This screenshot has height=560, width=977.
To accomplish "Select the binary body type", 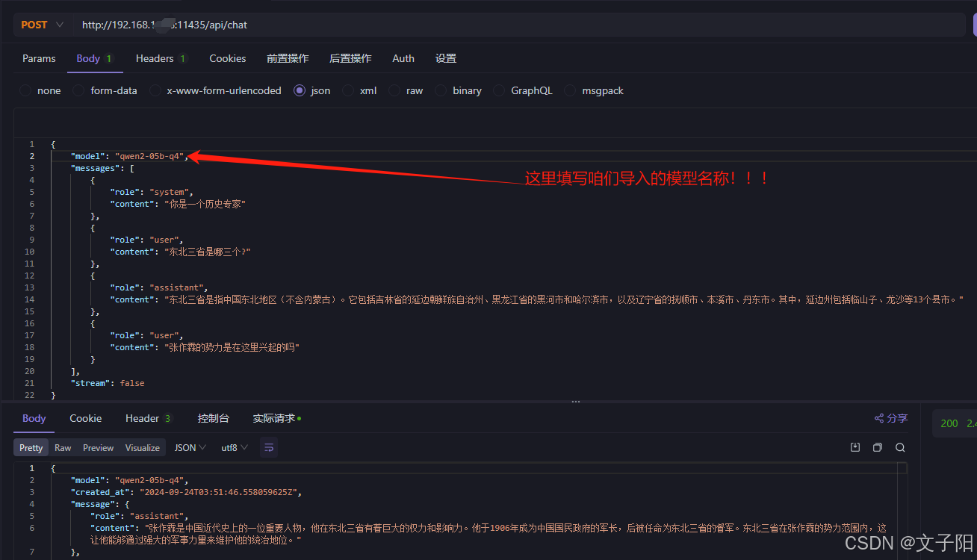I will tap(458, 90).
